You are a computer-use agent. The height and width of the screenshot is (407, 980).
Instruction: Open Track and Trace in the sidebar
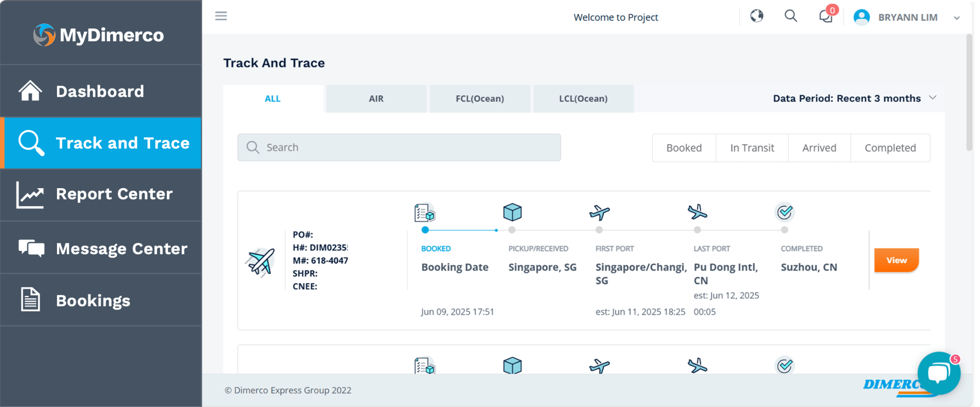101,143
